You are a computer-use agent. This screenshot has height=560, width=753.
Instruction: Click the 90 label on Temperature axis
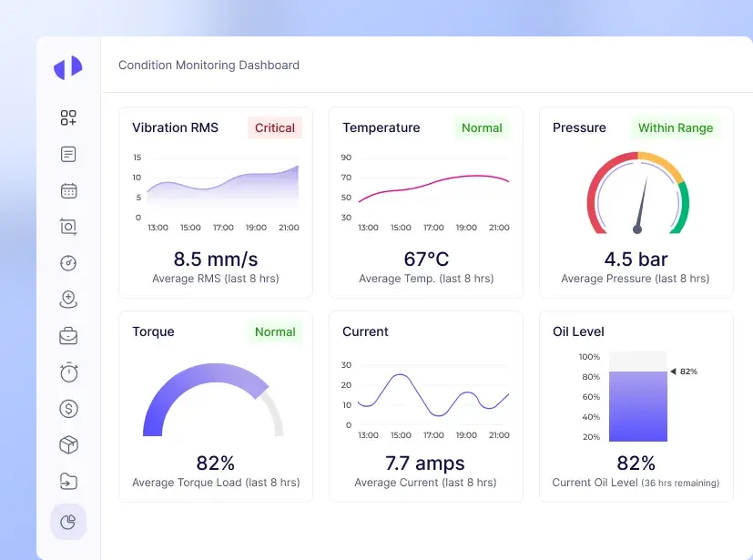(346, 158)
